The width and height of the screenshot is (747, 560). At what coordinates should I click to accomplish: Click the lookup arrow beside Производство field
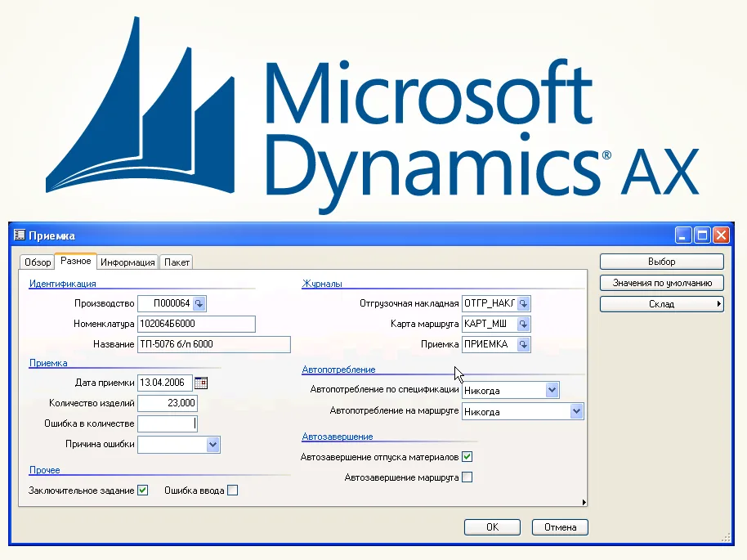[x=200, y=303]
